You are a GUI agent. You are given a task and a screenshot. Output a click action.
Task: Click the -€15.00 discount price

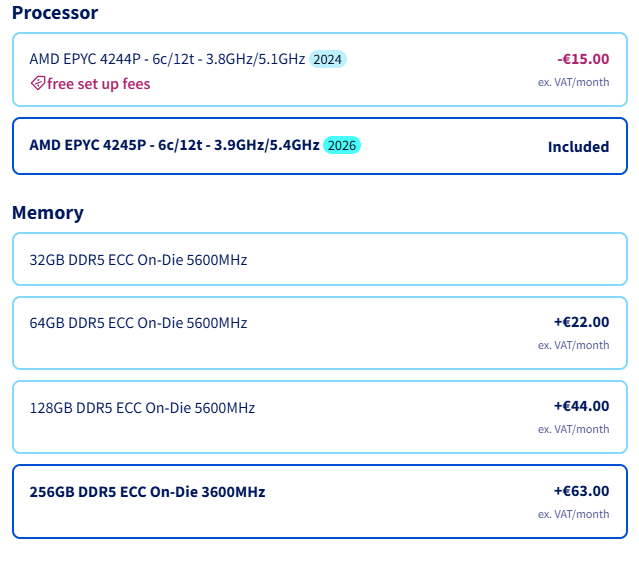(583, 59)
